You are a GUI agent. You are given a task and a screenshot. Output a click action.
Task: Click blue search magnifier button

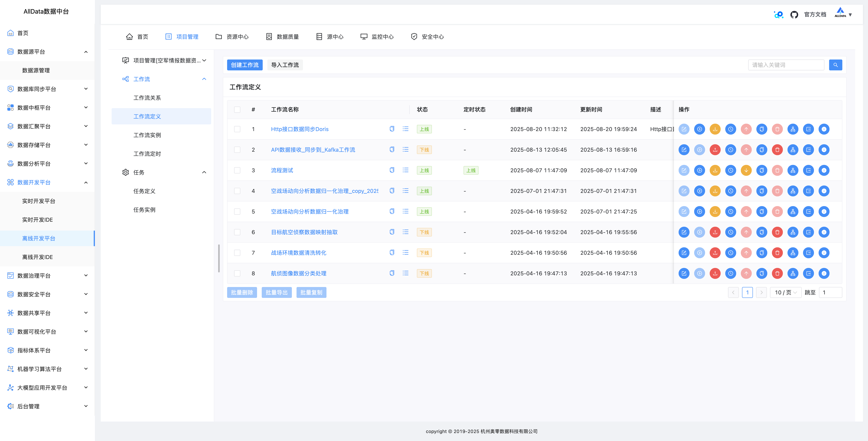click(x=835, y=65)
